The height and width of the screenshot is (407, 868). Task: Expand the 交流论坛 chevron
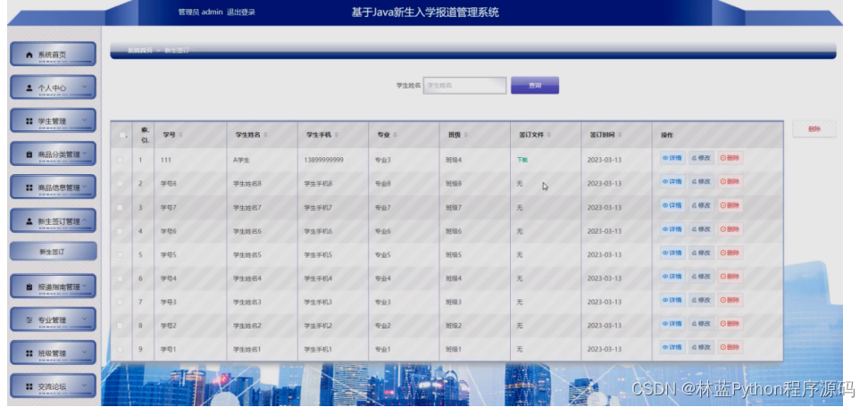click(85, 386)
